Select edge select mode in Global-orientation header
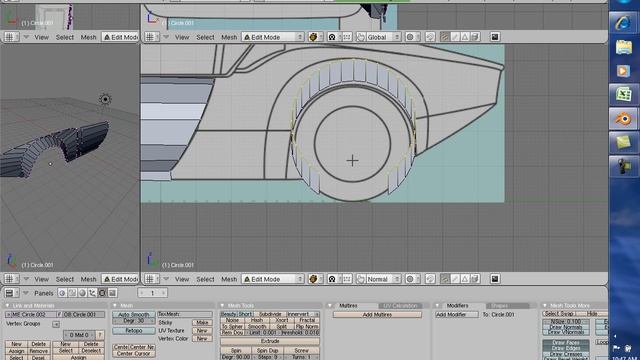 pos(455,37)
